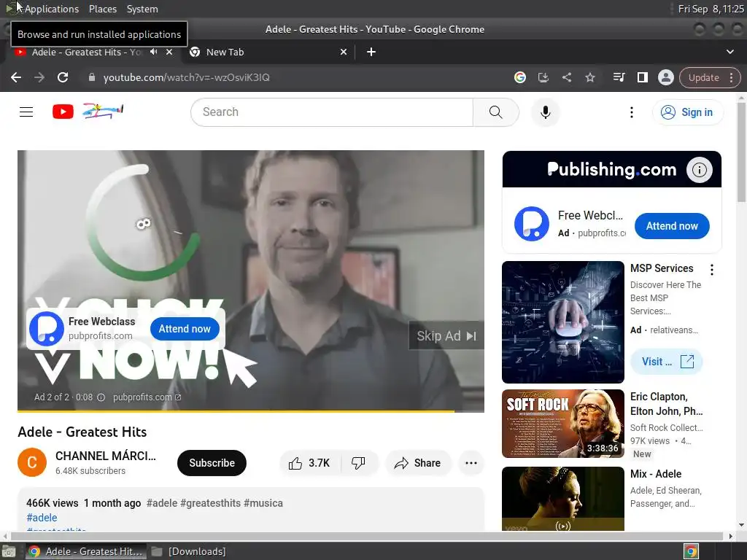Open the Chrome profile avatar

(x=665, y=77)
